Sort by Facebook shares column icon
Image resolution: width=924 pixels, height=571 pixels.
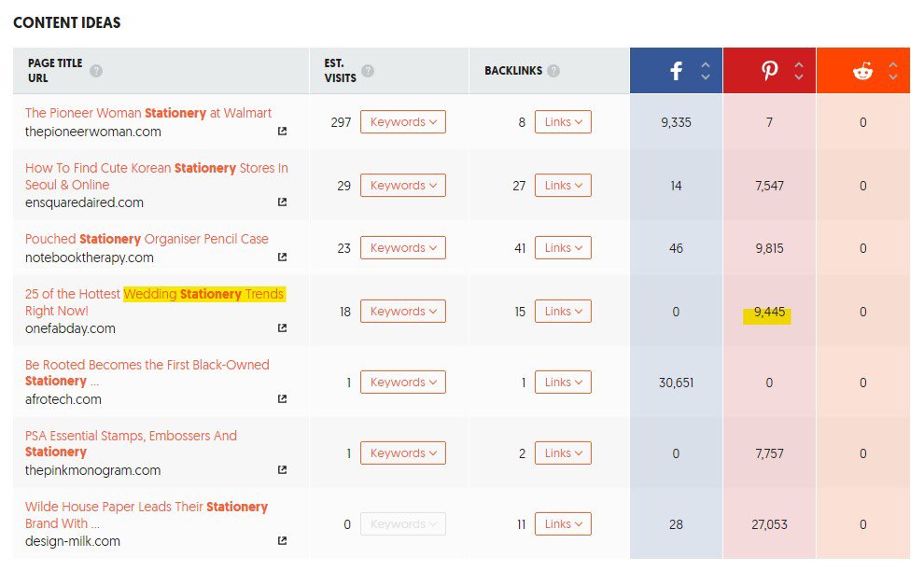tap(676, 71)
